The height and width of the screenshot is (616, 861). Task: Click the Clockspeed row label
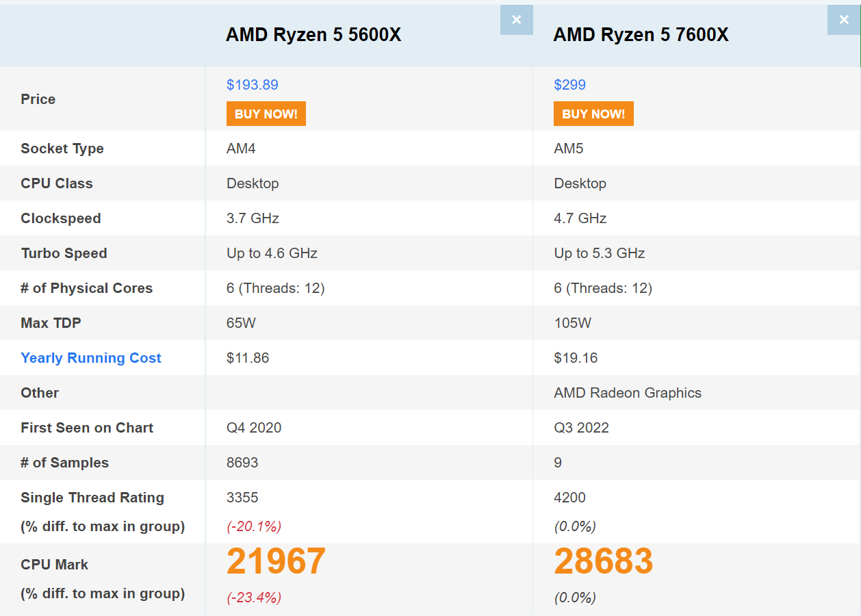point(61,218)
